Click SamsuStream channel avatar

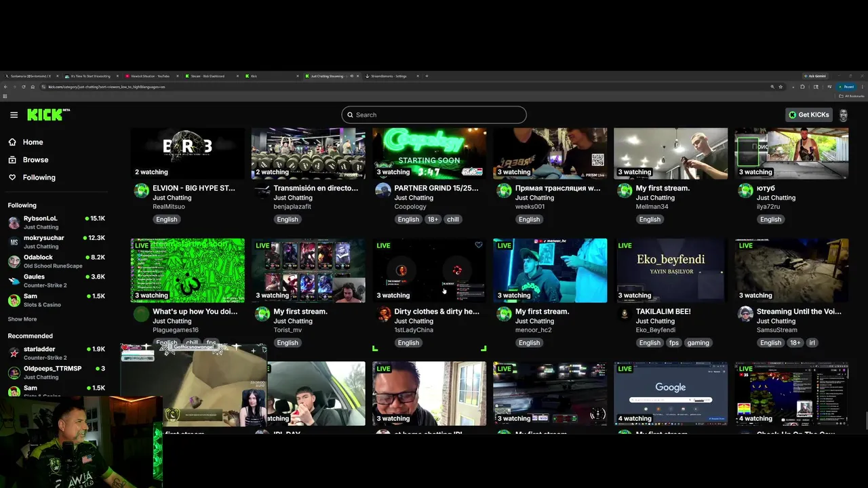[x=745, y=314]
